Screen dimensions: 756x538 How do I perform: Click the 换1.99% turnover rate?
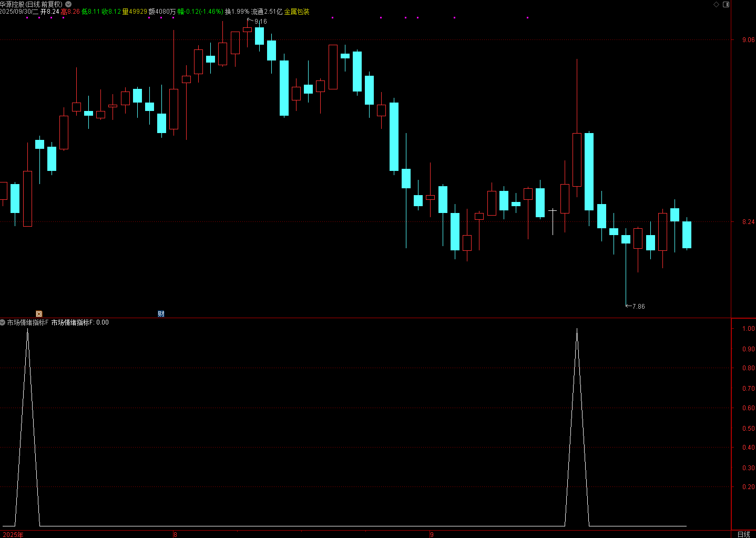[237, 12]
